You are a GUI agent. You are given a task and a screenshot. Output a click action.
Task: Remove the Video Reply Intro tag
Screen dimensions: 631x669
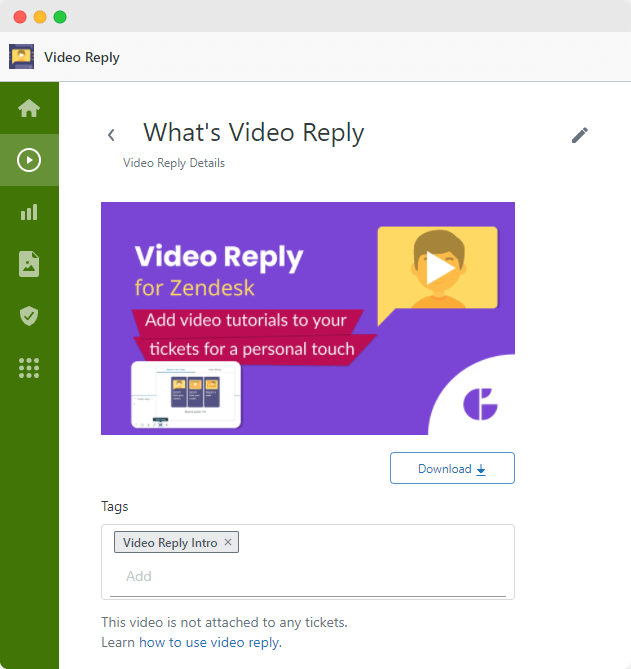(x=228, y=542)
